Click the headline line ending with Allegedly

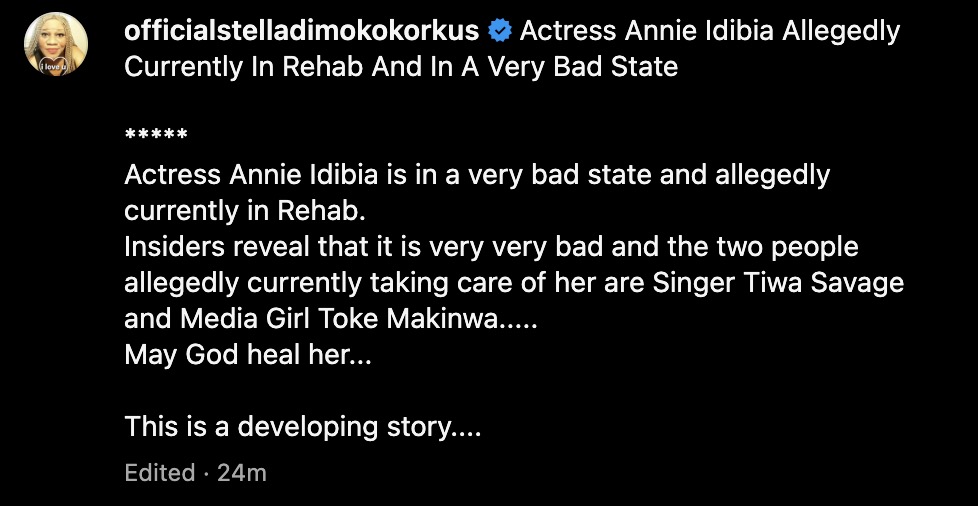[711, 32]
